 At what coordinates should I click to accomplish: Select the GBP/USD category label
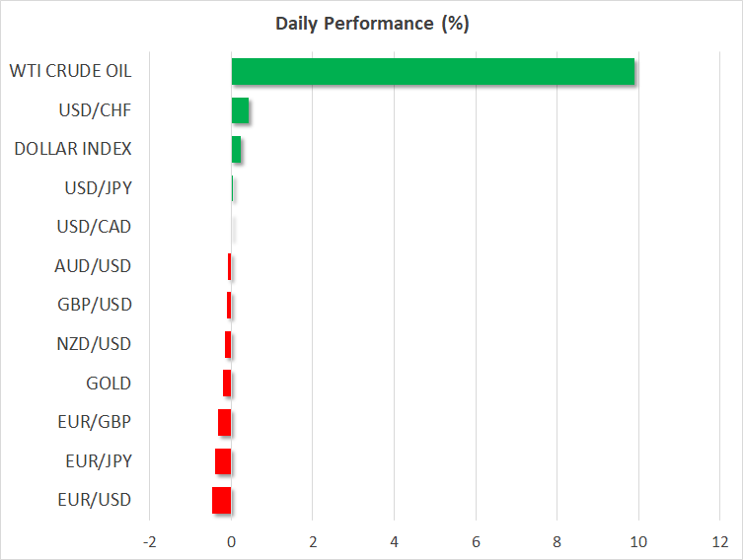point(95,305)
